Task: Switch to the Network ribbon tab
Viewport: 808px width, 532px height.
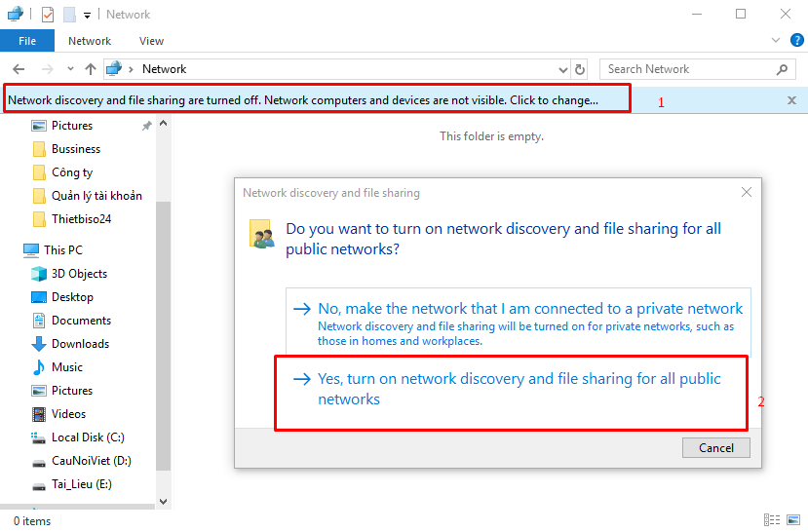Action: [90, 41]
